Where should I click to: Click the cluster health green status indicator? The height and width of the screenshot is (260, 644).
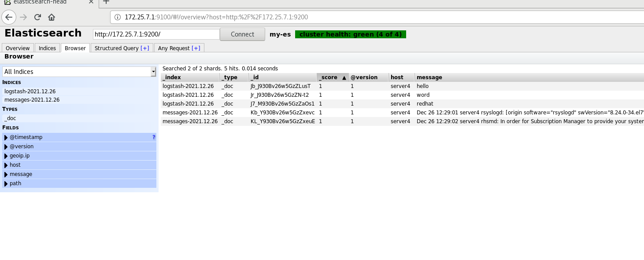(351, 34)
